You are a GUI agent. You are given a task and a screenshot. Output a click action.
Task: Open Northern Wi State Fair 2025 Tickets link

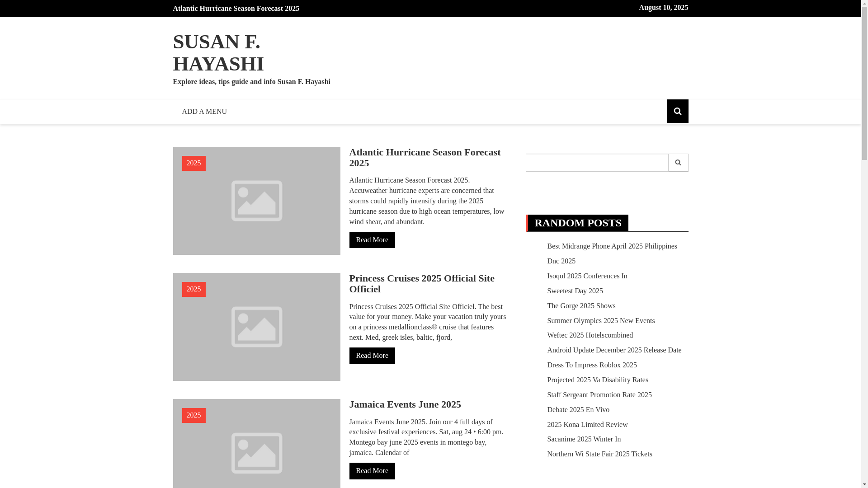pos(599,454)
